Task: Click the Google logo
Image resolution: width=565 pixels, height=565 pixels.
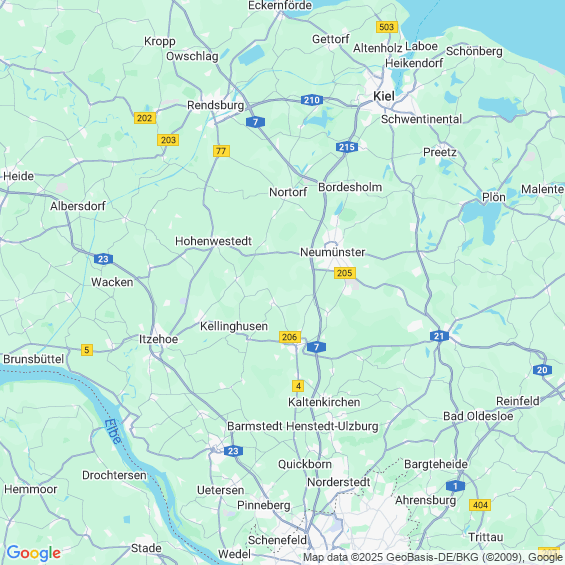Action: pyautogui.click(x=34, y=553)
